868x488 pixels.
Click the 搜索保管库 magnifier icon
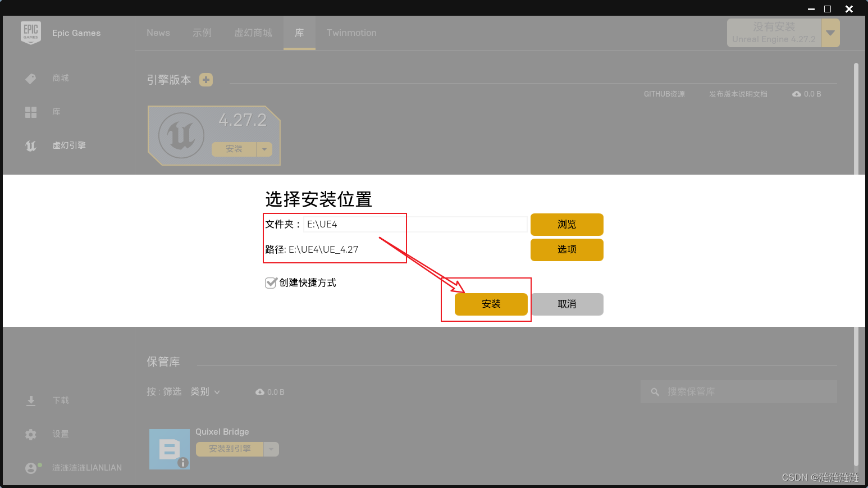655,392
